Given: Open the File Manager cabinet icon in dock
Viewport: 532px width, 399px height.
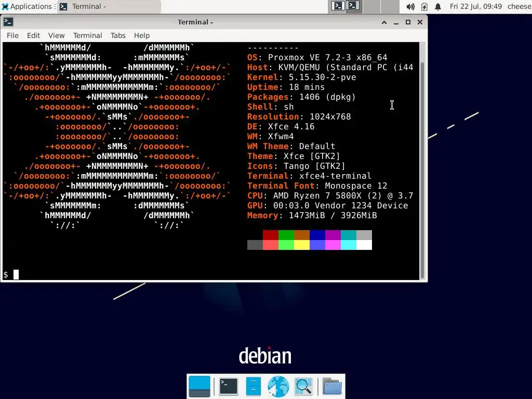Looking at the screenshot, I should click(254, 387).
